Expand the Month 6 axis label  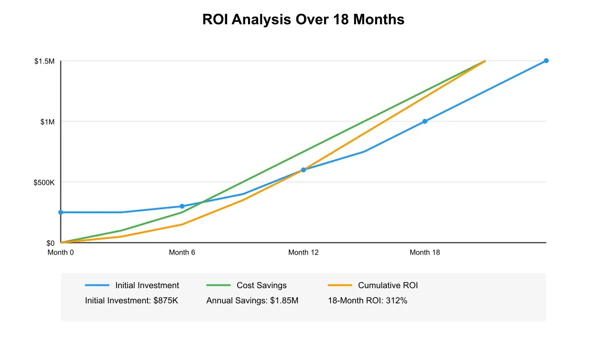pyautogui.click(x=182, y=252)
